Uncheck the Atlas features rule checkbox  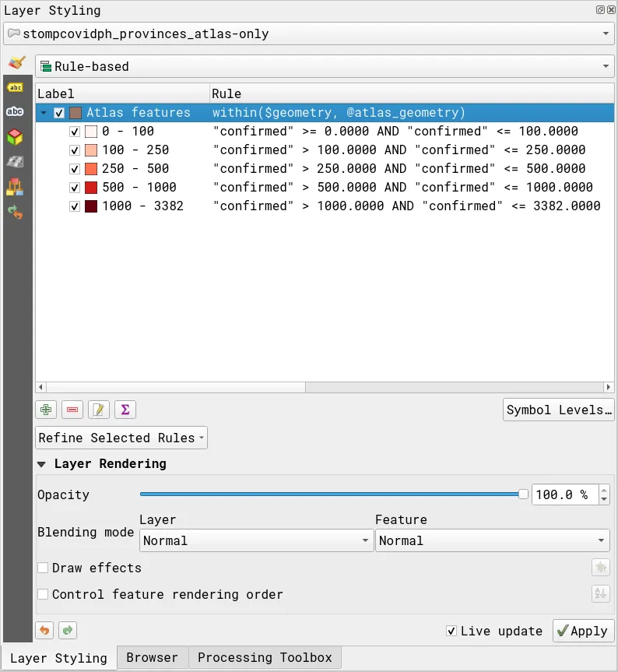click(60, 113)
